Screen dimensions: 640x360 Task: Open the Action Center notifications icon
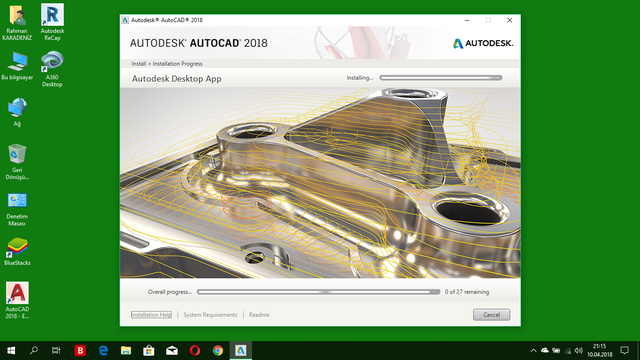(624, 350)
